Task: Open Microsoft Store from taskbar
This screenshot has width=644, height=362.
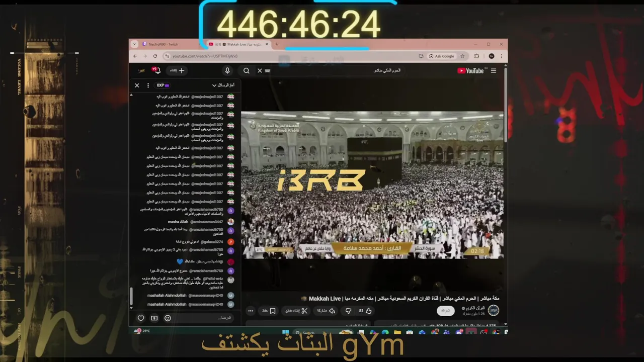Action: (x=410, y=332)
